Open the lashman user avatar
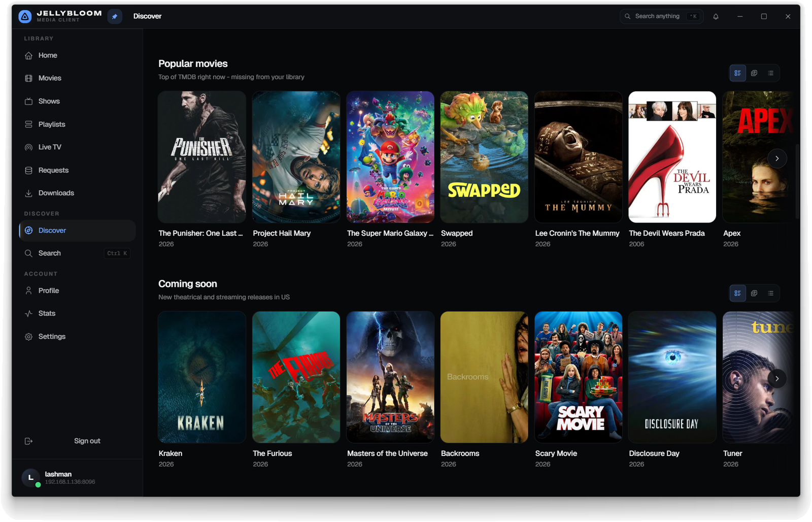 (x=30, y=477)
